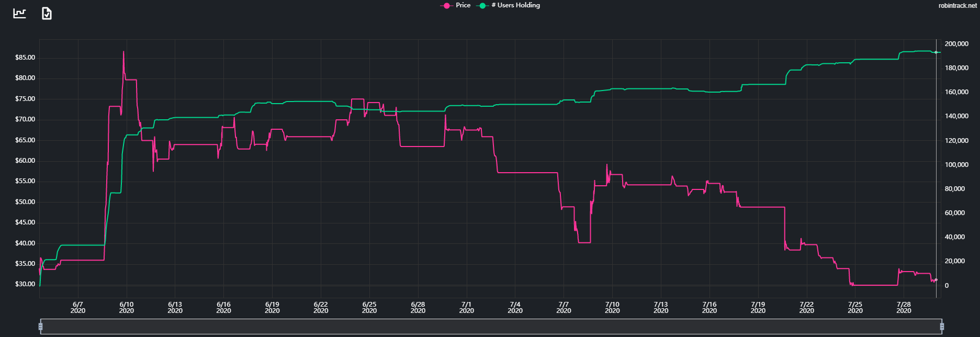Click the $85.00 price axis label
980x337 pixels.
[25, 58]
